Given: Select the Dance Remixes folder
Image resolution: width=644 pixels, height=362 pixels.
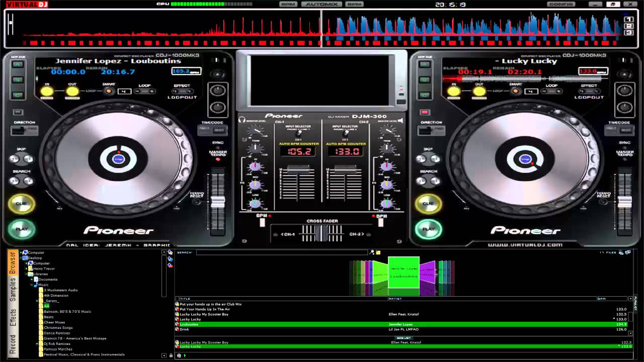Looking at the screenshot, I should click(x=57, y=333).
